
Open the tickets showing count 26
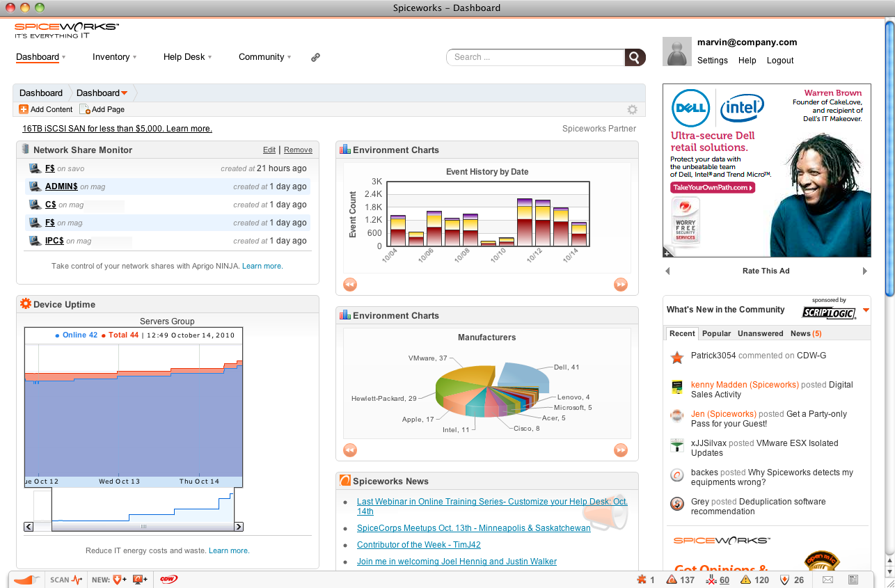click(x=792, y=580)
